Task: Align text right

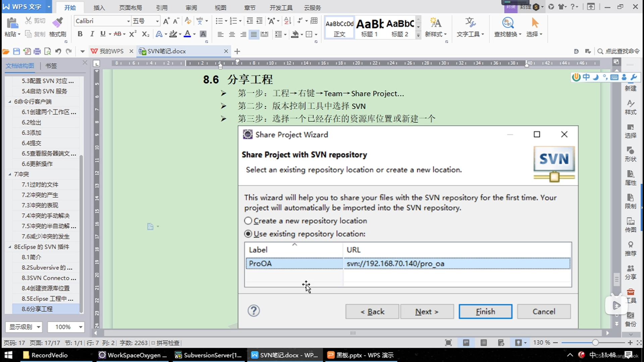Action: tap(243, 34)
